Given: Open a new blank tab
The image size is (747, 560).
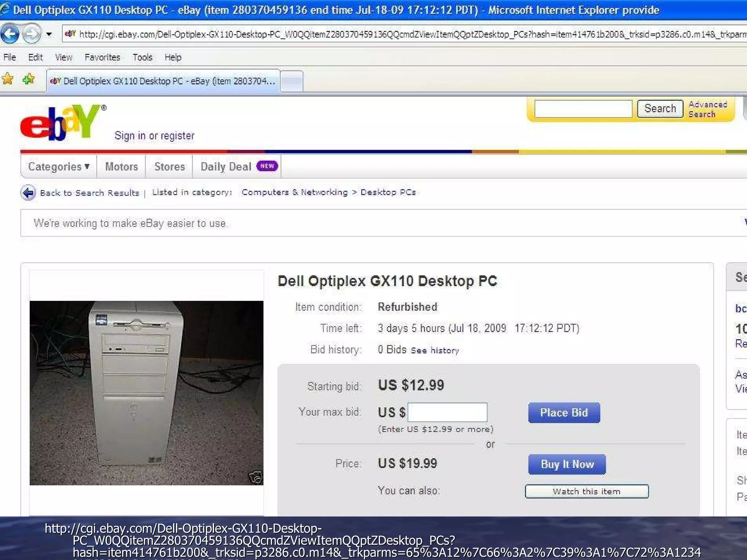Looking at the screenshot, I should coord(291,81).
